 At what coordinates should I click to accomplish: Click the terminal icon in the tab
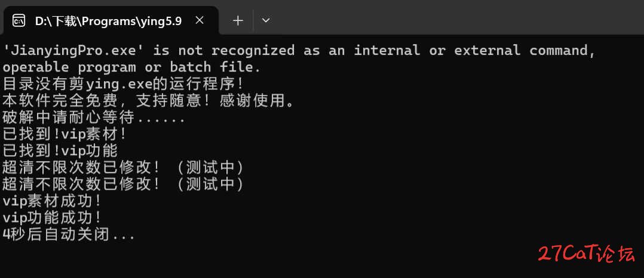[19, 20]
